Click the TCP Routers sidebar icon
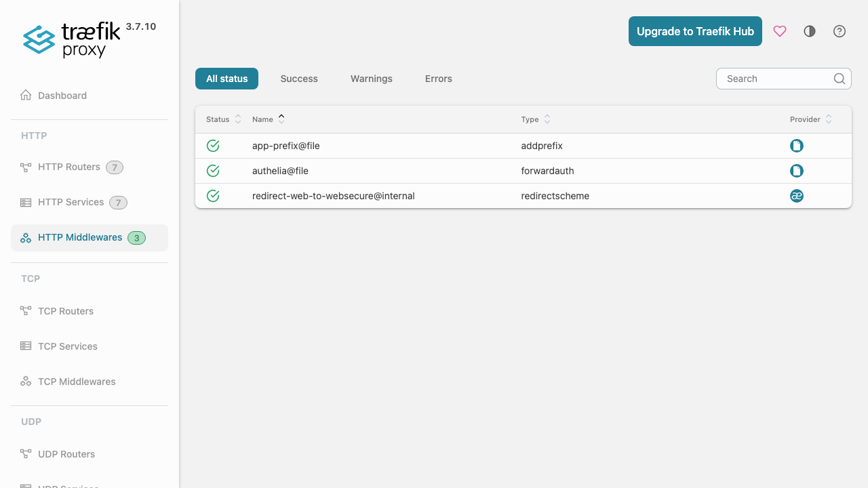This screenshot has height=488, width=868. coord(26,311)
